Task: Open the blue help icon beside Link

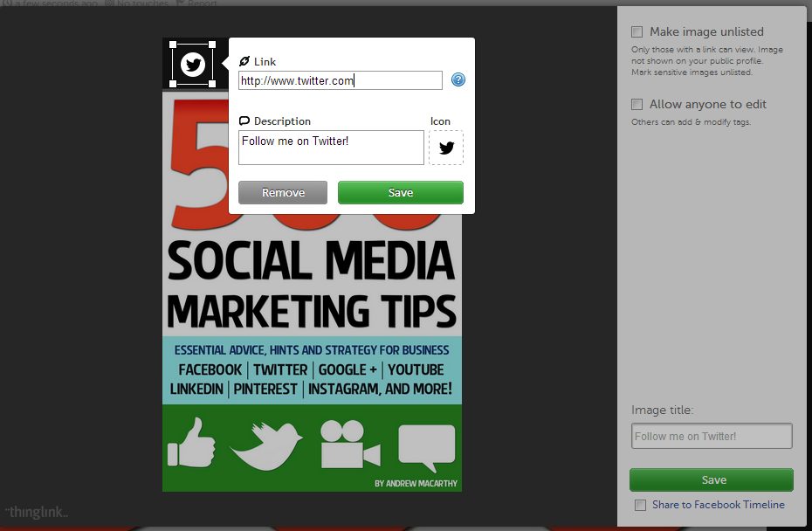Action: [458, 79]
